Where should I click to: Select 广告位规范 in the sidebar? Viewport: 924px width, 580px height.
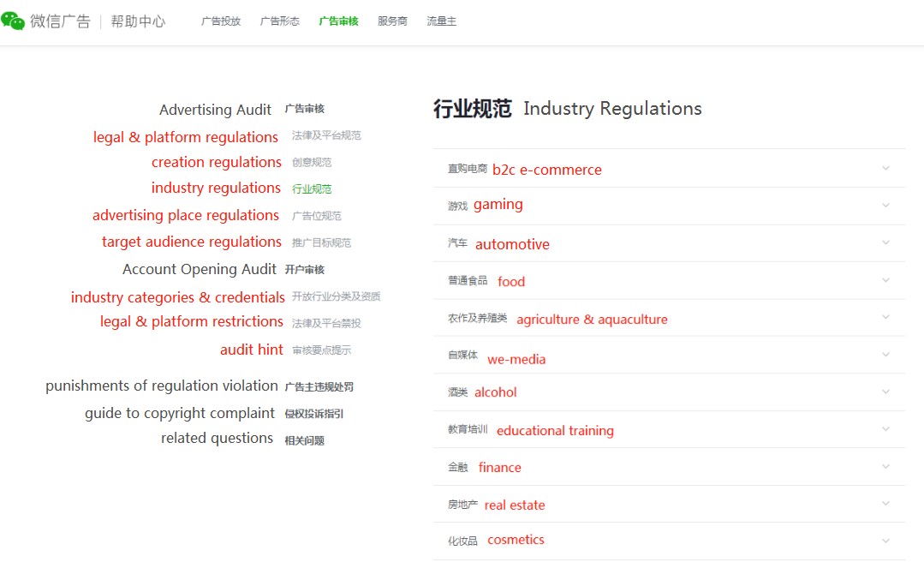coord(317,216)
